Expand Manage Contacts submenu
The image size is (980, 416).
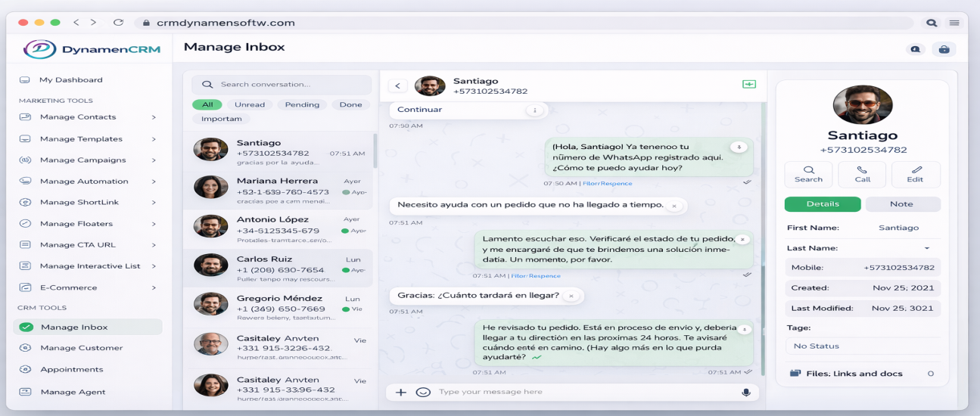point(154,117)
